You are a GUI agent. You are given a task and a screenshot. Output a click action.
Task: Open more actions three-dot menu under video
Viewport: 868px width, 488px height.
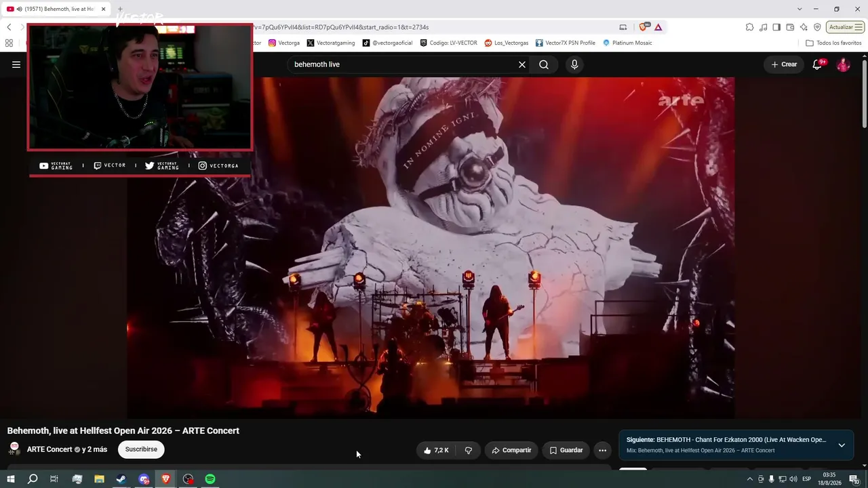coord(602,450)
